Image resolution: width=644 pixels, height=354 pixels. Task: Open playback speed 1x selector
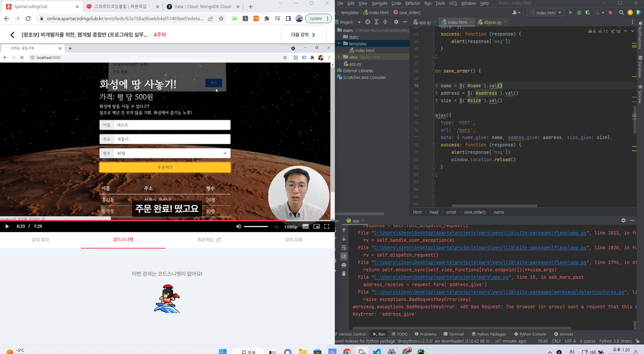pos(276,227)
